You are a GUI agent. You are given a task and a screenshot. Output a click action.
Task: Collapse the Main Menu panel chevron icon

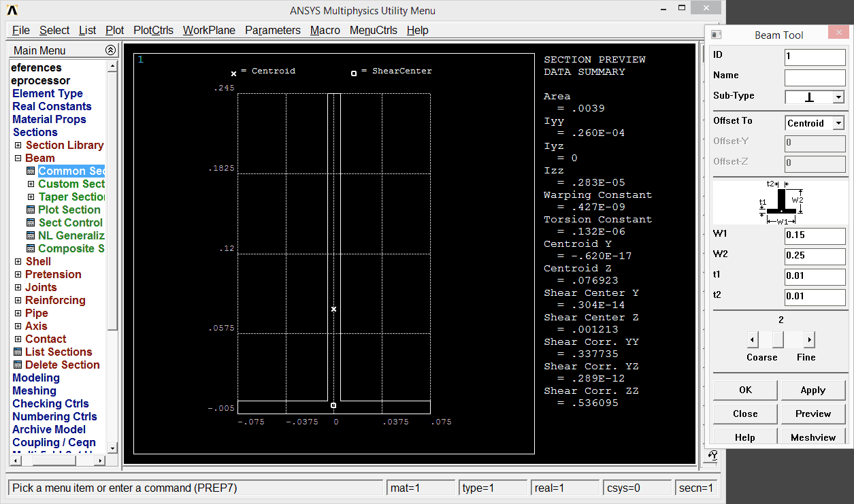coord(111,50)
